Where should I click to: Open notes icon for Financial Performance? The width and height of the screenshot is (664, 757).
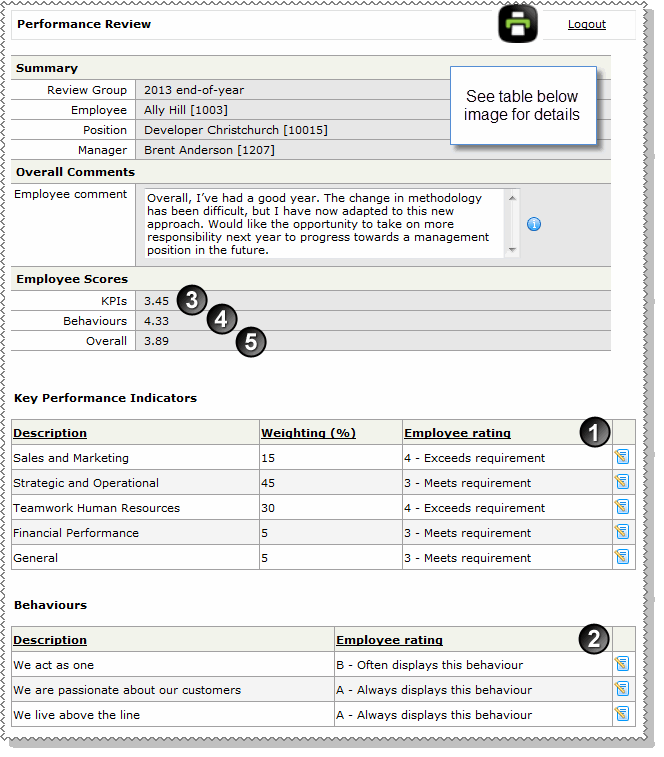pyautogui.click(x=622, y=532)
